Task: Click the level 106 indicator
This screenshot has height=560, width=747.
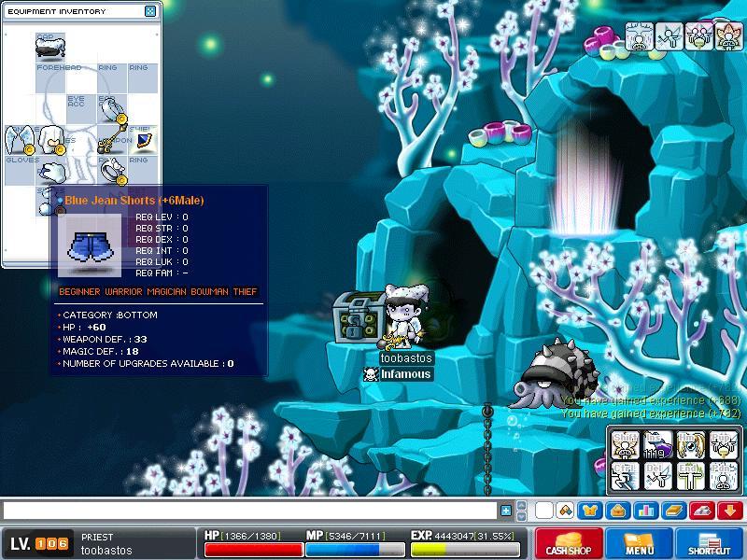Action: pos(39,544)
